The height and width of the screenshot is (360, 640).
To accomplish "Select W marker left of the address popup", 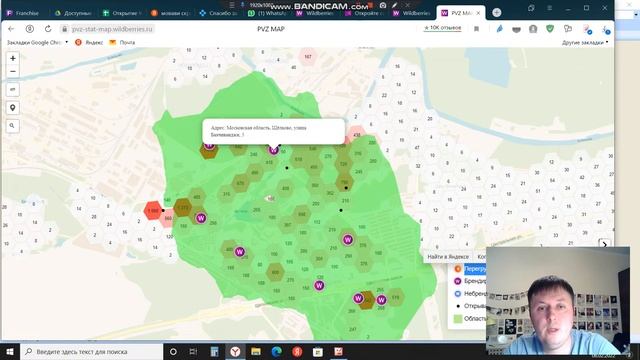I will (209, 145).
